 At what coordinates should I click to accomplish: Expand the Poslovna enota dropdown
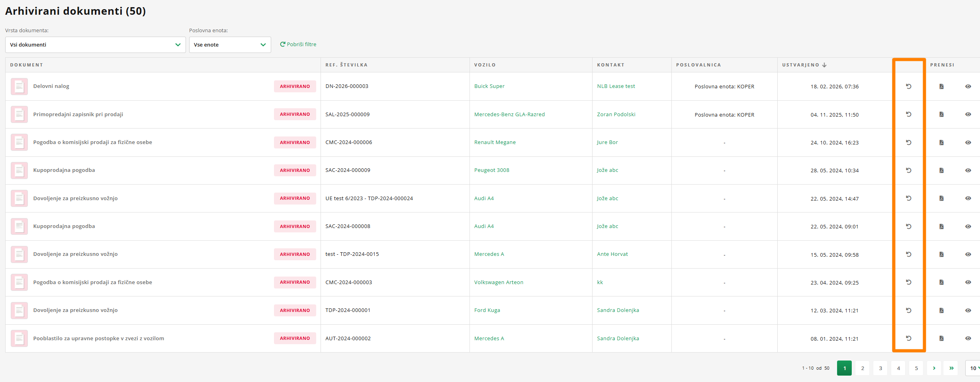(x=230, y=45)
